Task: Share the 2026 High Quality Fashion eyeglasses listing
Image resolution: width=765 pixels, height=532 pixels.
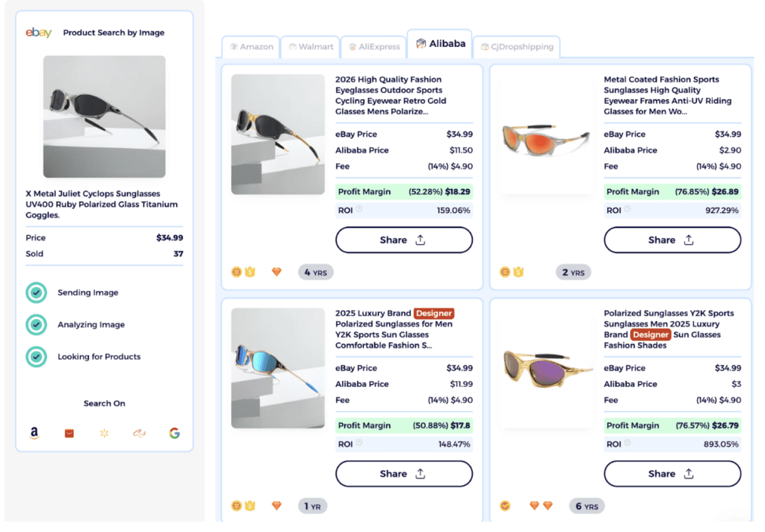Action: point(403,240)
